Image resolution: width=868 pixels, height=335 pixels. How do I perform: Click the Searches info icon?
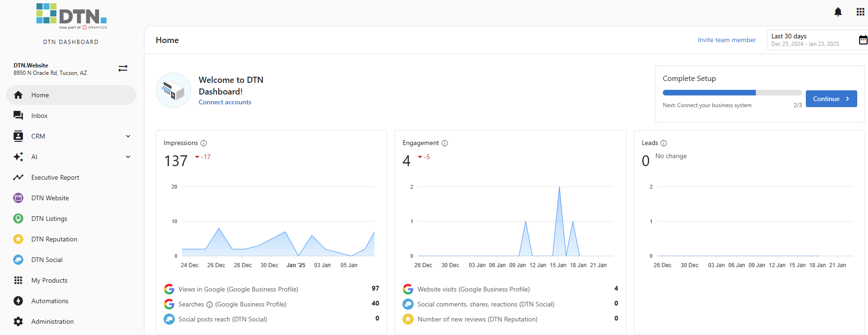(209, 305)
